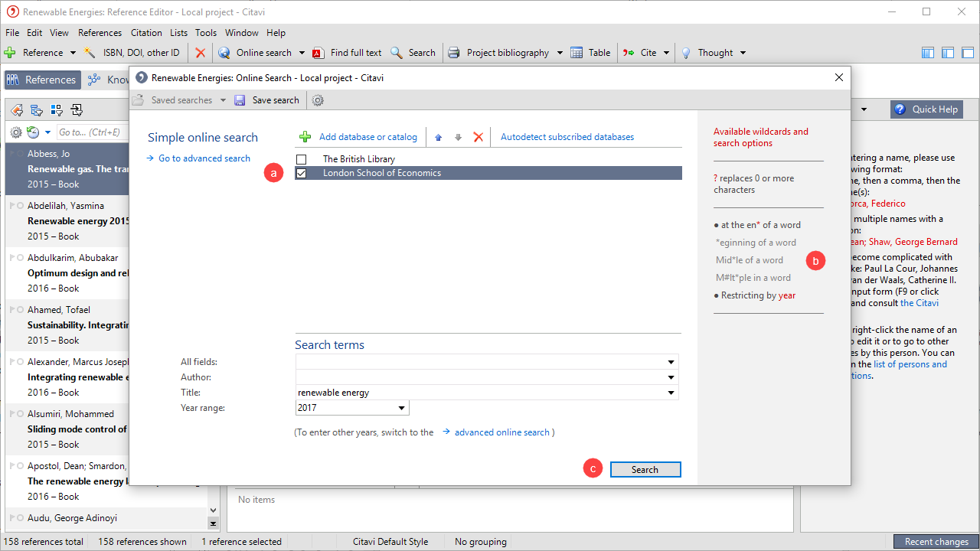Screen dimensions: 980x551
Task: Select the Abbess, Jo reference entry
Action: [67, 168]
